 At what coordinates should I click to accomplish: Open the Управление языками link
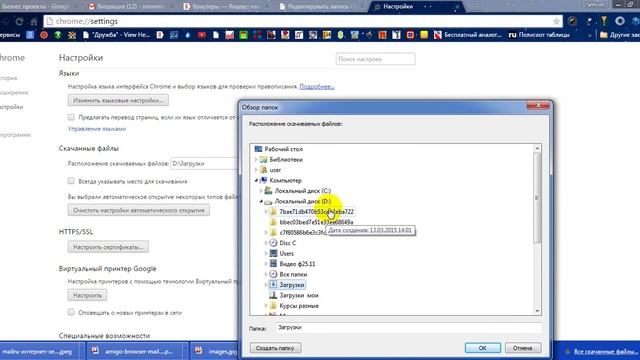point(97,129)
